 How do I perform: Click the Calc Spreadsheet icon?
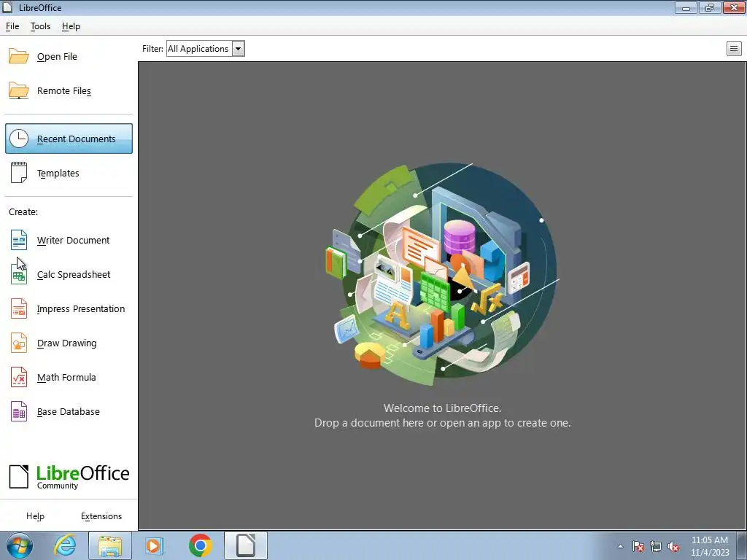[x=19, y=274]
